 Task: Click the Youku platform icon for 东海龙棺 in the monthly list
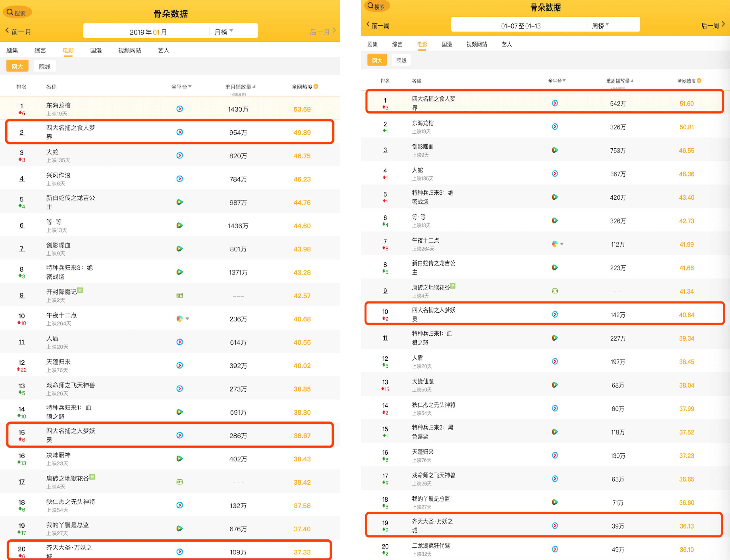(x=180, y=109)
